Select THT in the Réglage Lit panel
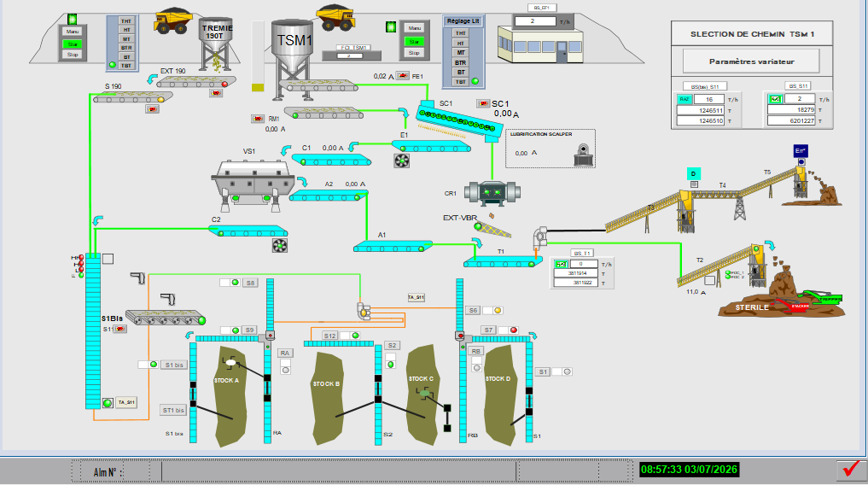This screenshot has height=485, width=868. [x=461, y=33]
